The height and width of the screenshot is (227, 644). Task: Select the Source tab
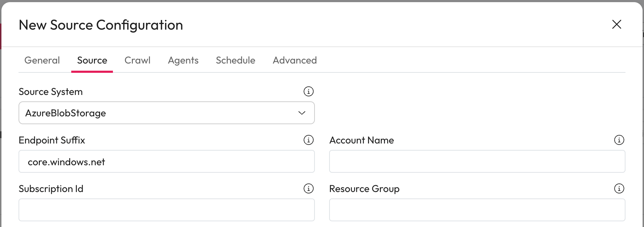tap(92, 60)
